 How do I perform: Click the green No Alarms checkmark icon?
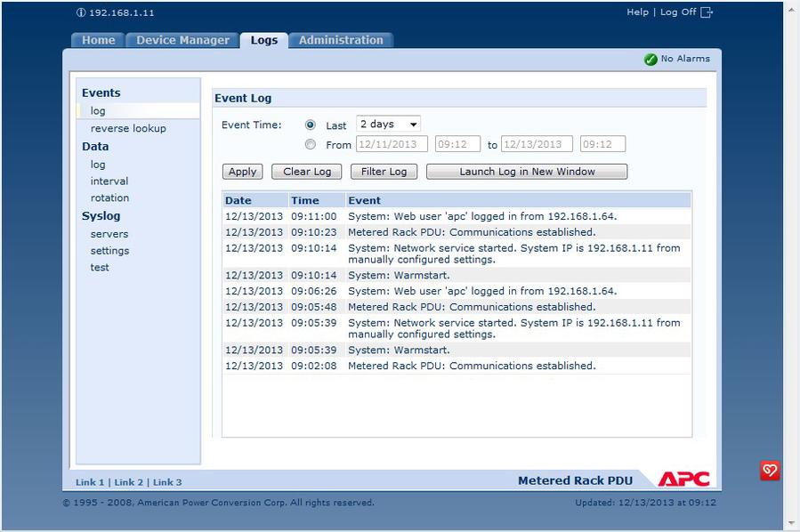click(x=651, y=60)
